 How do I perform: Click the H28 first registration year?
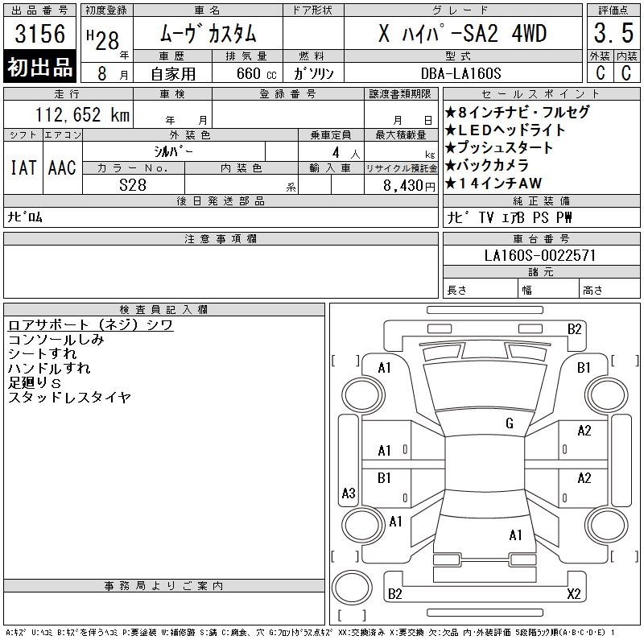[103, 40]
